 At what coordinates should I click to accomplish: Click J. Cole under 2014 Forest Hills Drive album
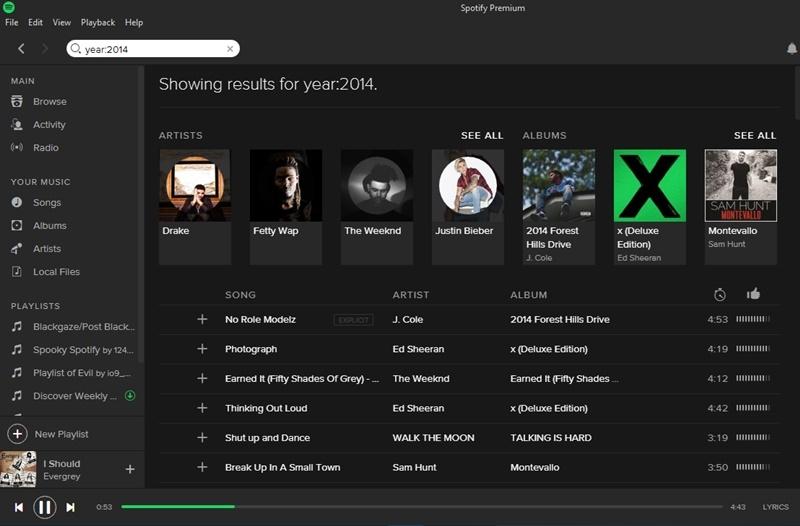coord(539,258)
